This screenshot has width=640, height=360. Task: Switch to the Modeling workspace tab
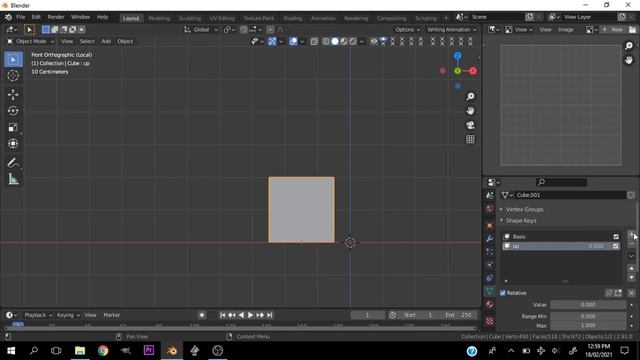[159, 18]
